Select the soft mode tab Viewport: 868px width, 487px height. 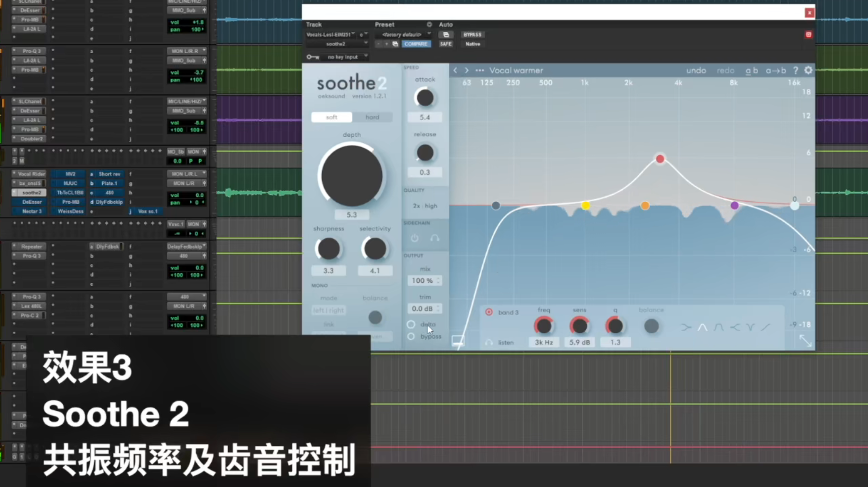[332, 117]
